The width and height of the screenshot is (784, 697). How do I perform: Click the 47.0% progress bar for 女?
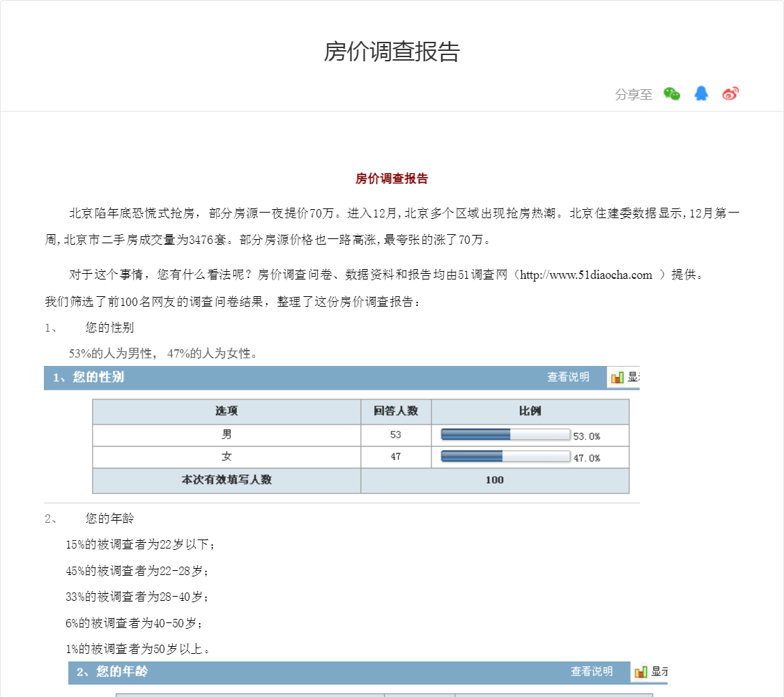coord(505,456)
